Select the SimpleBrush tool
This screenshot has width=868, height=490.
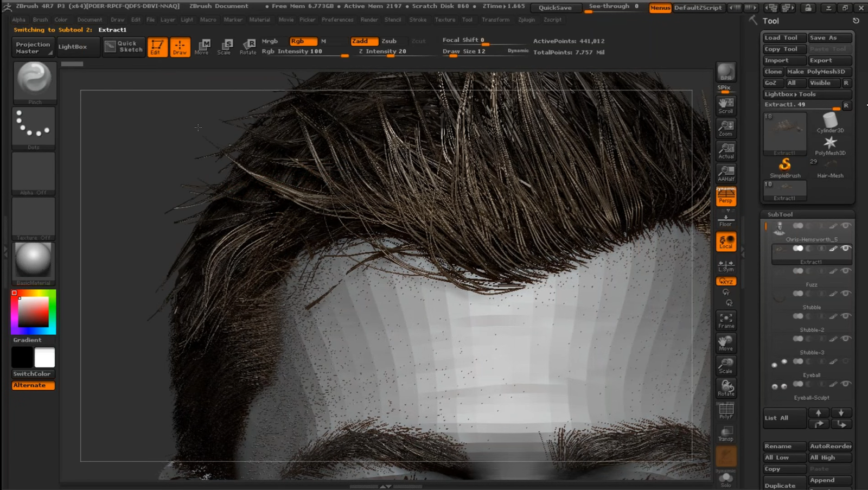(785, 167)
